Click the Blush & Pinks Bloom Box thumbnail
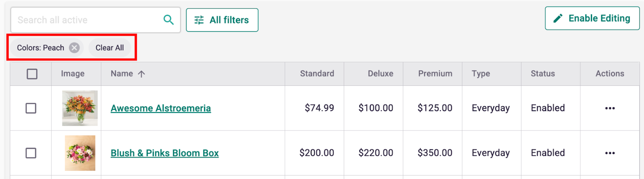The height and width of the screenshot is (179, 644). pos(80,153)
